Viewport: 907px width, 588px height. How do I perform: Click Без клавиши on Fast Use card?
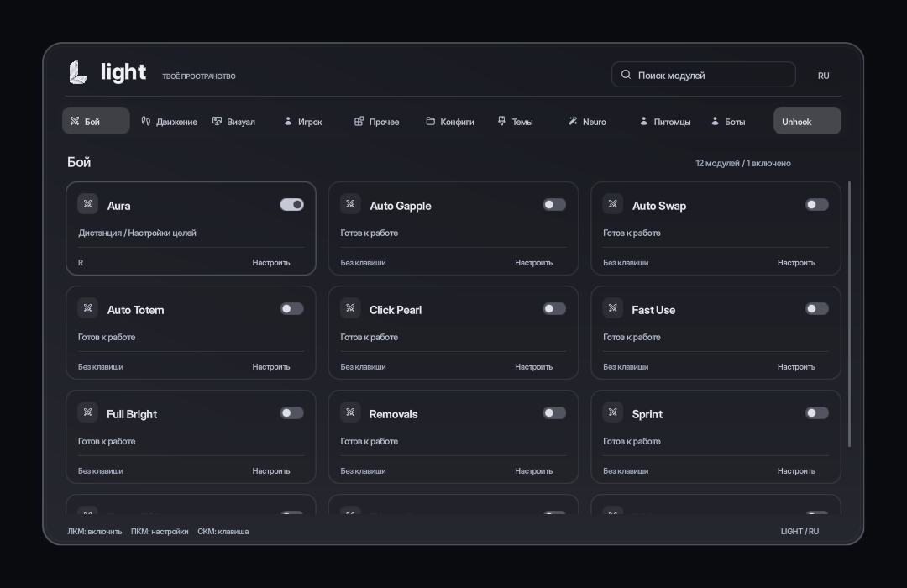(x=626, y=367)
